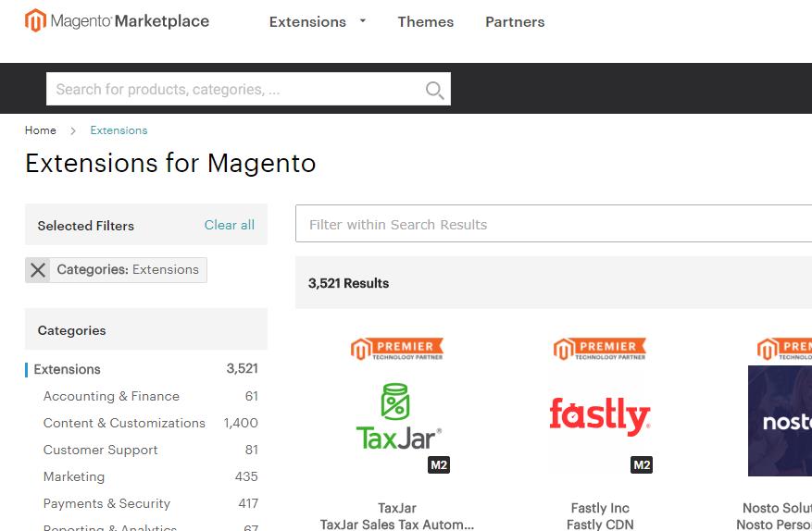Focus the Filter within Search Results field
Image resolution: width=812 pixels, height=531 pixels.
554,224
